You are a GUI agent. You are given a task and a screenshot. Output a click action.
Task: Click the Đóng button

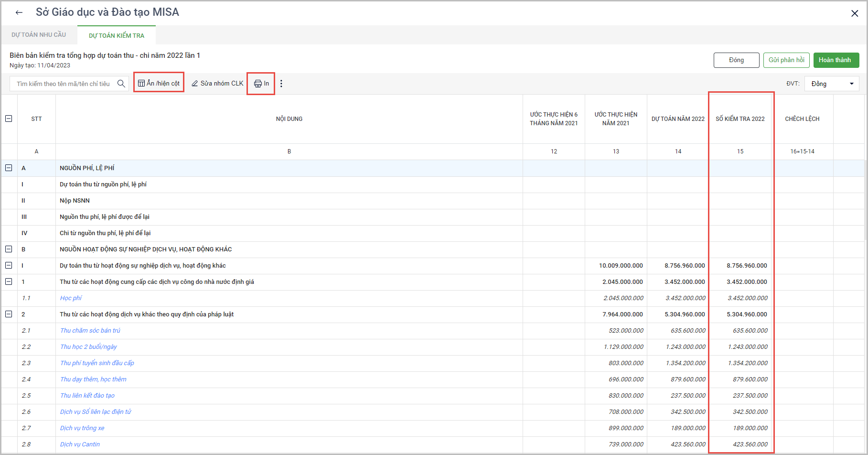click(x=736, y=60)
